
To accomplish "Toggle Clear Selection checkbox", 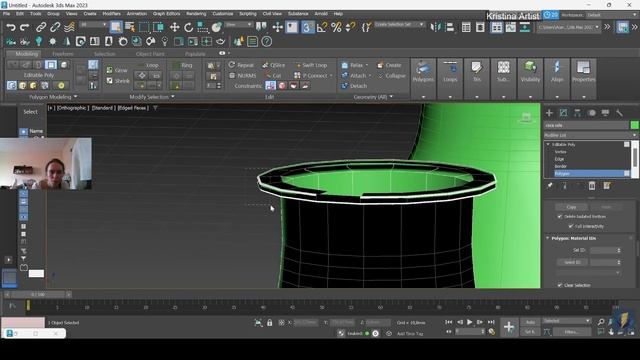I will click(x=560, y=285).
